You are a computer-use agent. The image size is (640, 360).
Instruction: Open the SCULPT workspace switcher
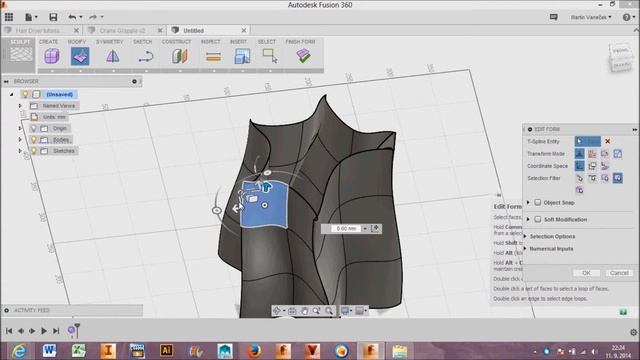click(20, 55)
